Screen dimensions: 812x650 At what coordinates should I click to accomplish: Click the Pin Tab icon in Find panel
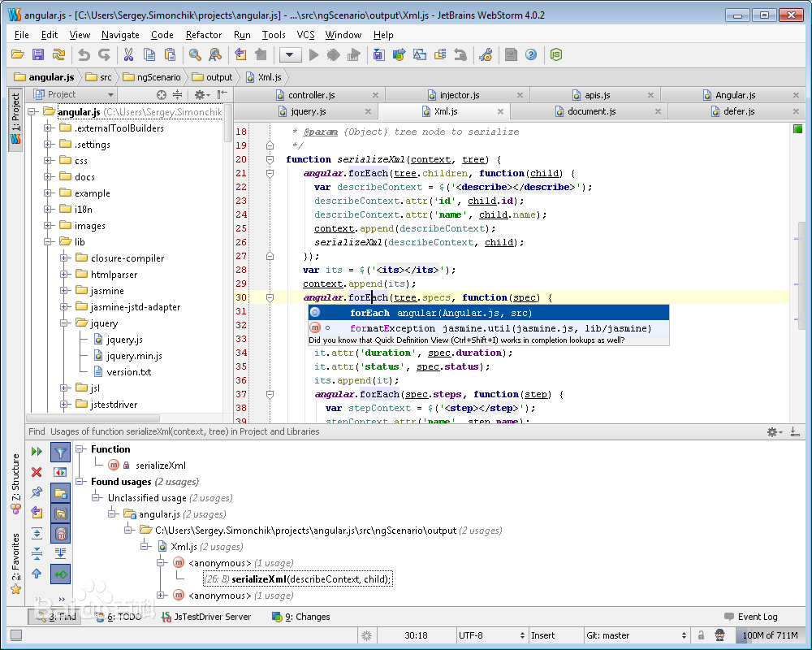coord(37,492)
